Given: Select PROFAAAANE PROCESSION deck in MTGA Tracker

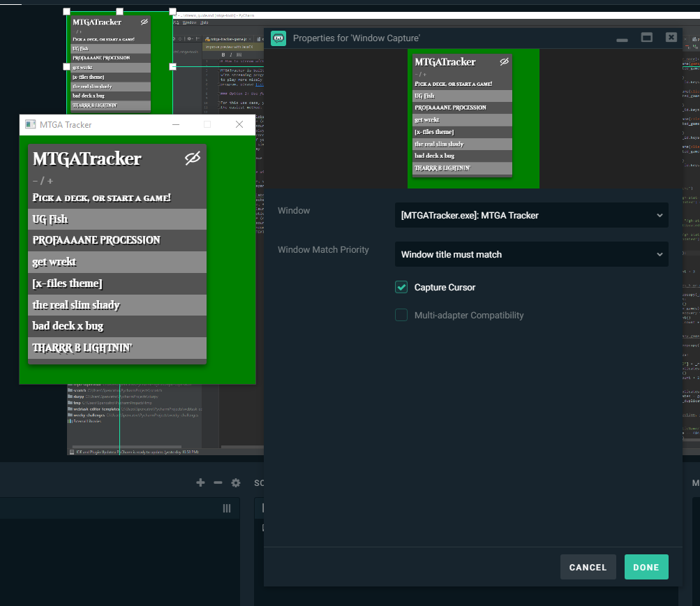Looking at the screenshot, I should click(x=117, y=240).
